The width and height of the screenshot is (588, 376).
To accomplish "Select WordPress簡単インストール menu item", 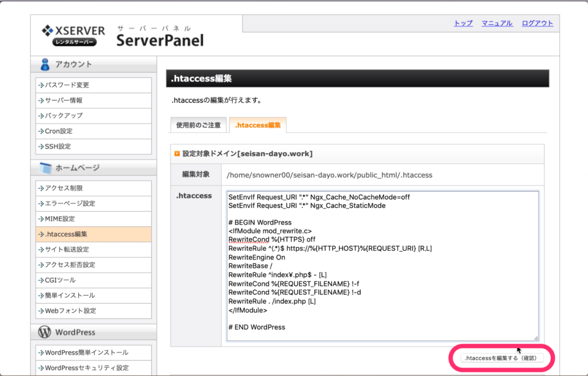I will (x=86, y=352).
